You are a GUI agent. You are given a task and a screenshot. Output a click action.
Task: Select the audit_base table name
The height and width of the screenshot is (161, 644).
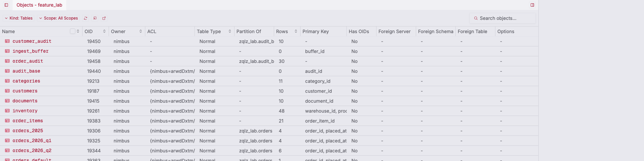coord(26,71)
